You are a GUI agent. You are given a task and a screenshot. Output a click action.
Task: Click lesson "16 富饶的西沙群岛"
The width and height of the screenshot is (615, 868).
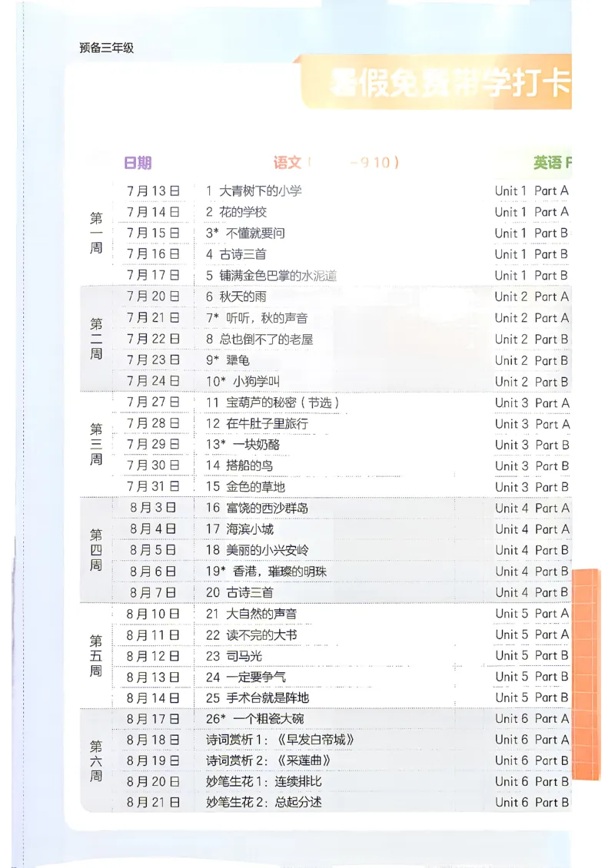click(x=257, y=509)
